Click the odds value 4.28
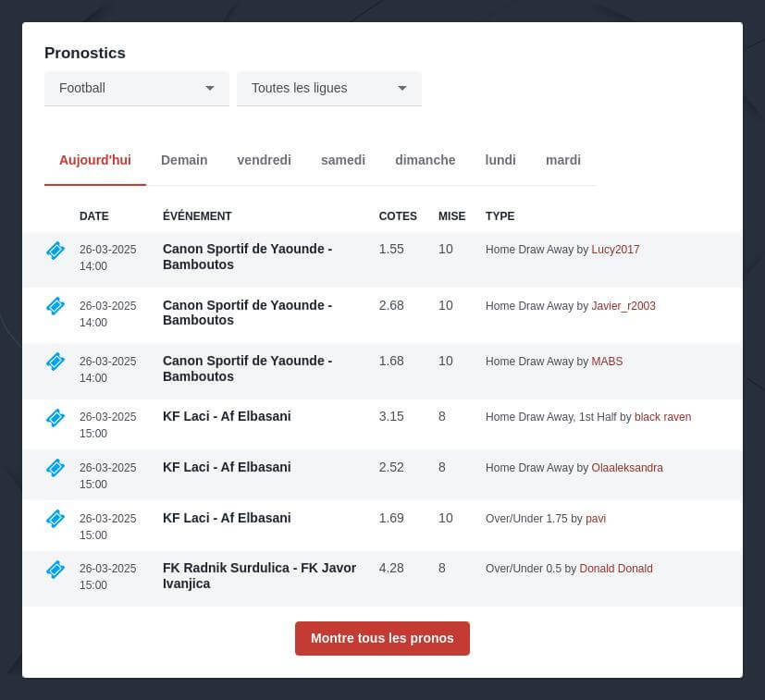The image size is (765, 700). (x=391, y=569)
